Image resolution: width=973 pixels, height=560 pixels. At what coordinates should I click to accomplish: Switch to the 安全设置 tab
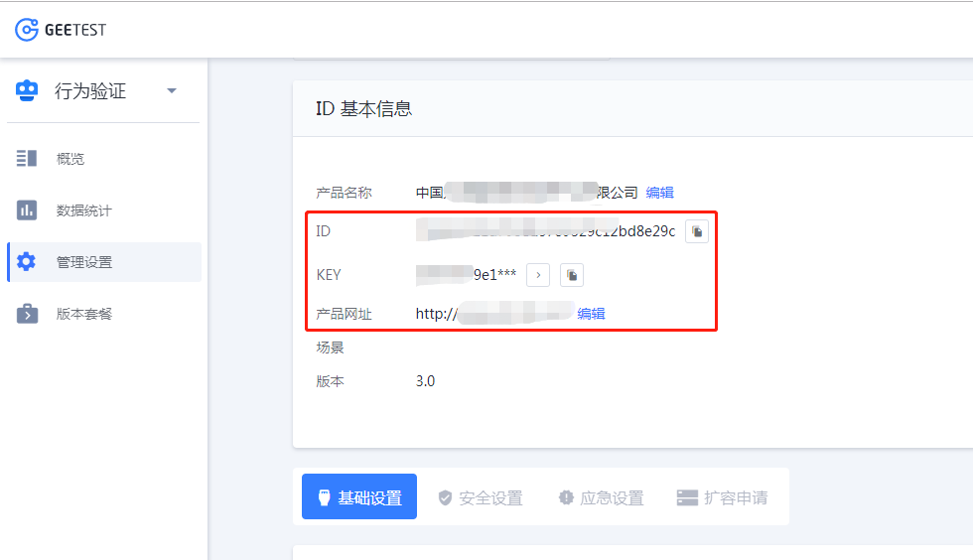tap(481, 497)
